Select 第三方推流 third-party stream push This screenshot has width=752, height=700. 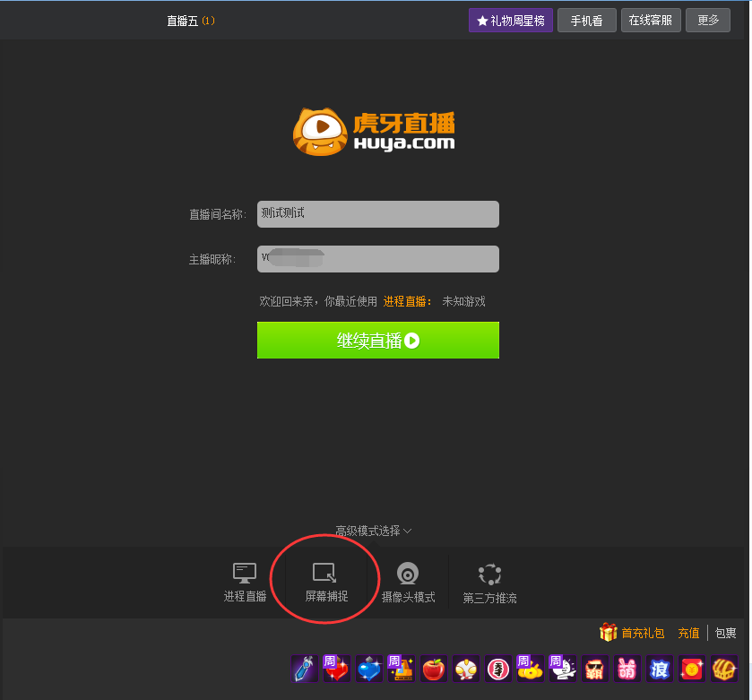point(489,583)
